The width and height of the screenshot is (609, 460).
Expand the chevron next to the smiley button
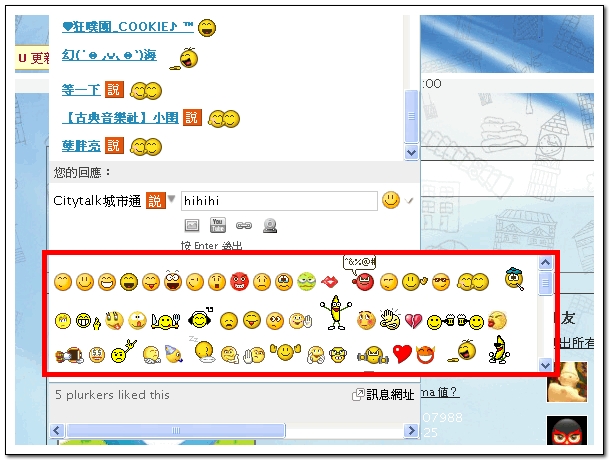tap(409, 201)
